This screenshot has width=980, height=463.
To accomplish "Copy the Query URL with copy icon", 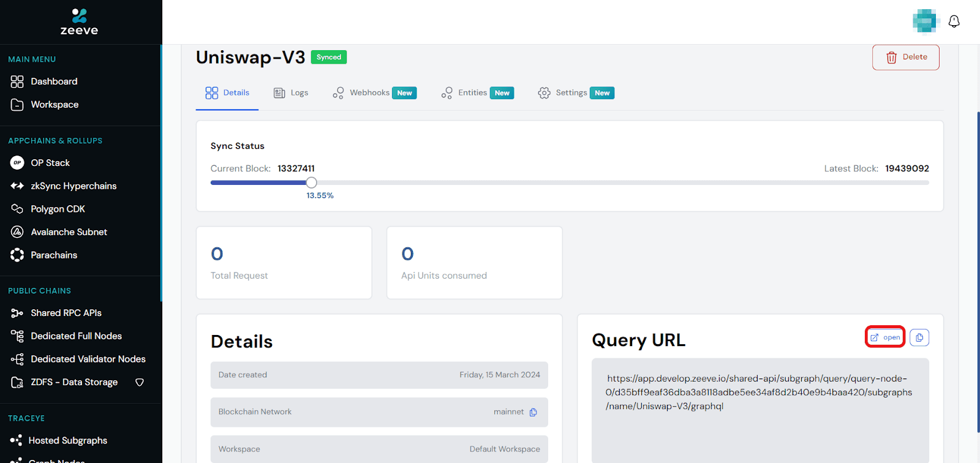I will 919,337.
